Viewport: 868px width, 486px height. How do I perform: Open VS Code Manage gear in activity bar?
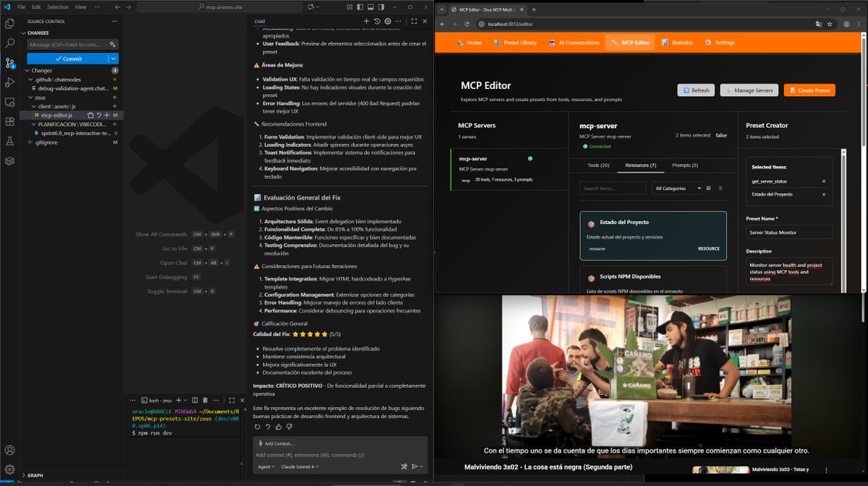point(10,469)
